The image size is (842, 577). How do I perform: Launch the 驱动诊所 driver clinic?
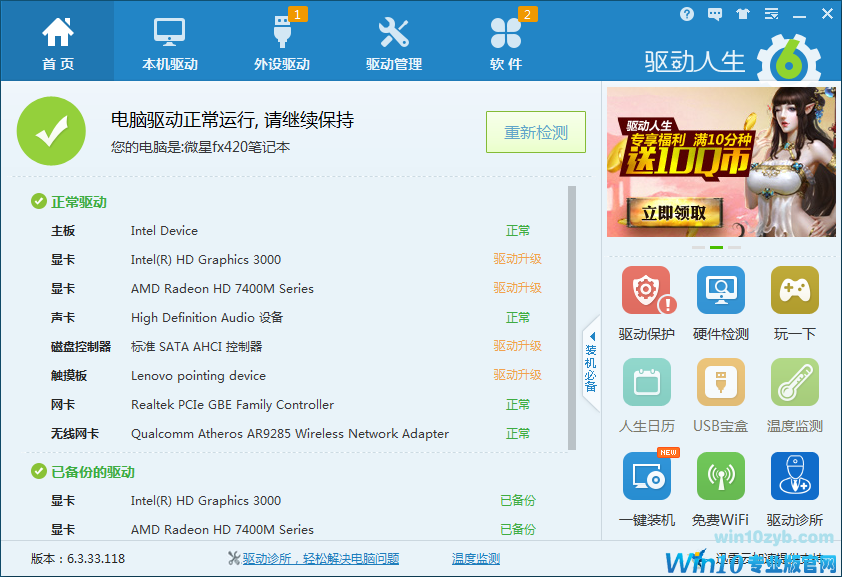794,475
